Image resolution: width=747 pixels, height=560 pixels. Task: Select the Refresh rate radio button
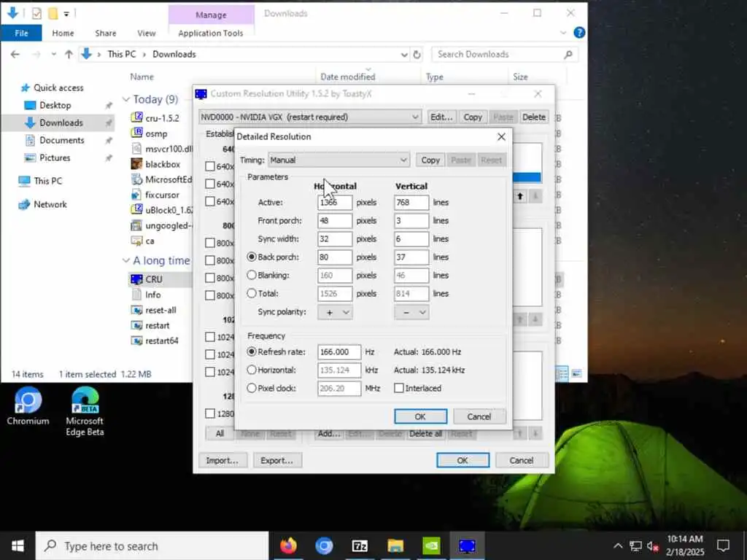pos(252,351)
